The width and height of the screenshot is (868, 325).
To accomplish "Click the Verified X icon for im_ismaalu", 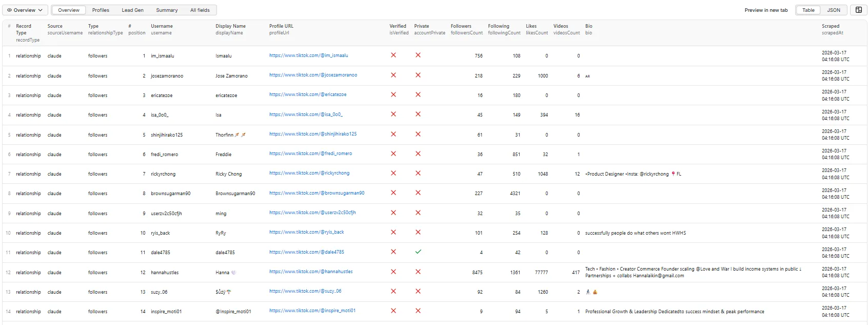I will coord(393,55).
